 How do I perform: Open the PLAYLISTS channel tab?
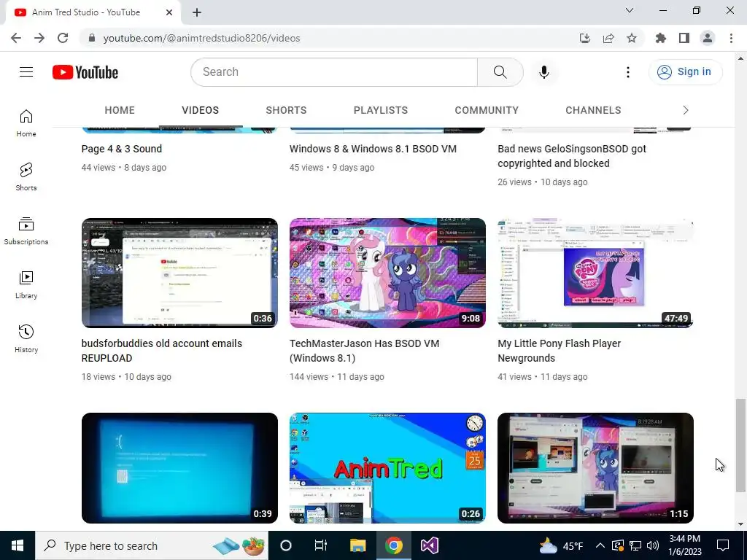tap(381, 111)
